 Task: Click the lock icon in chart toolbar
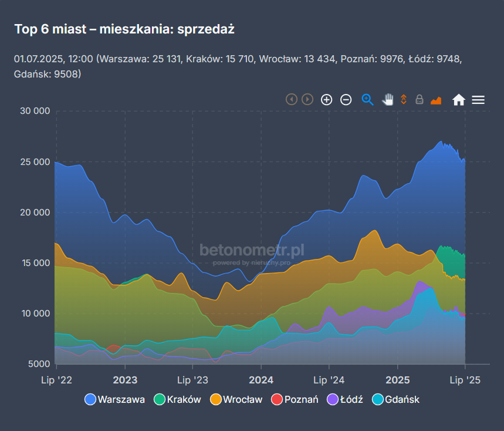click(x=420, y=100)
